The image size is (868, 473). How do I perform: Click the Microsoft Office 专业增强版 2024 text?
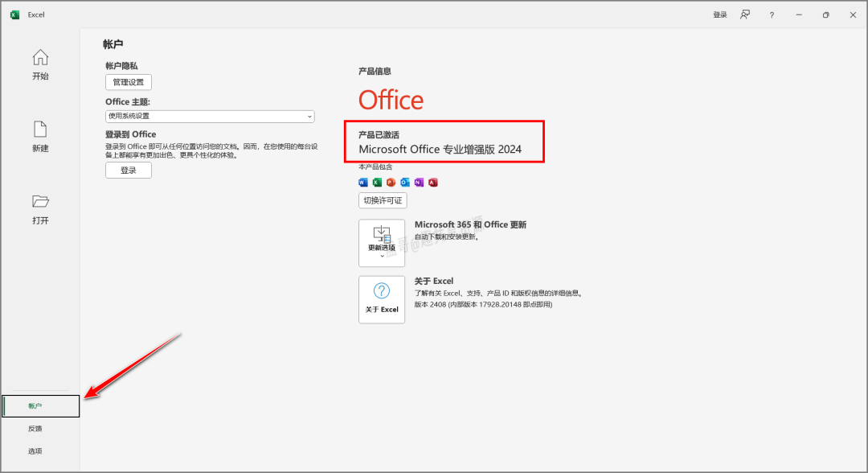coord(440,149)
